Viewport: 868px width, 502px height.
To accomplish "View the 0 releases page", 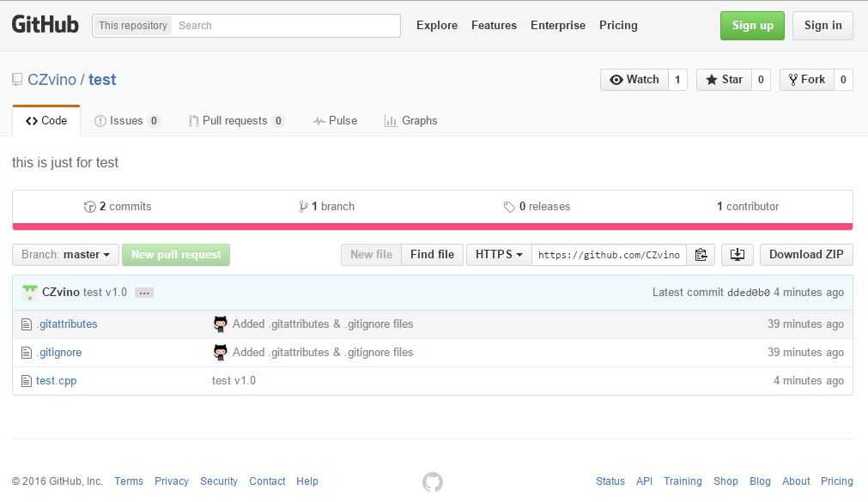I will point(537,207).
